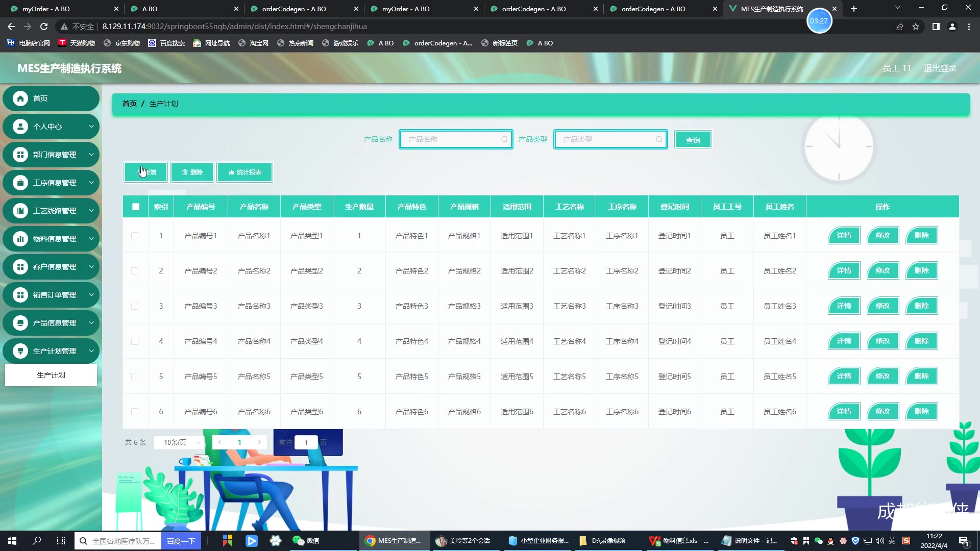The image size is (980, 551).
Task: Click the personal center user icon
Action: point(20,127)
